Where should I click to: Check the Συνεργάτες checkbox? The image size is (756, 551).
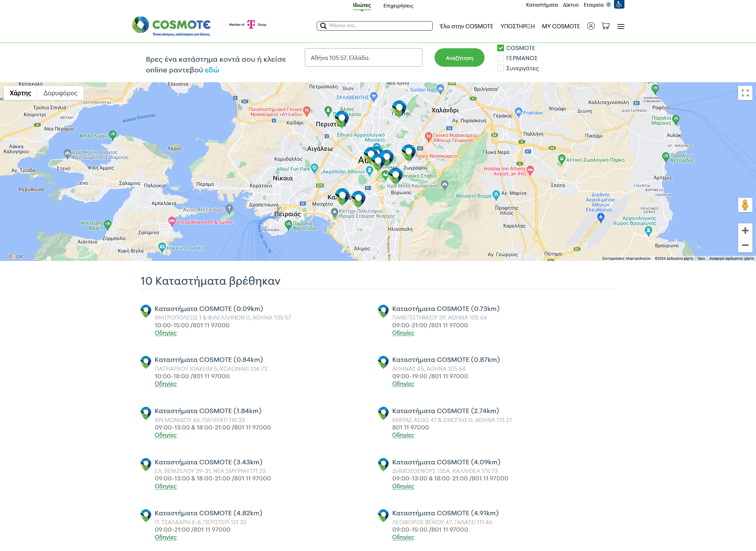click(500, 68)
